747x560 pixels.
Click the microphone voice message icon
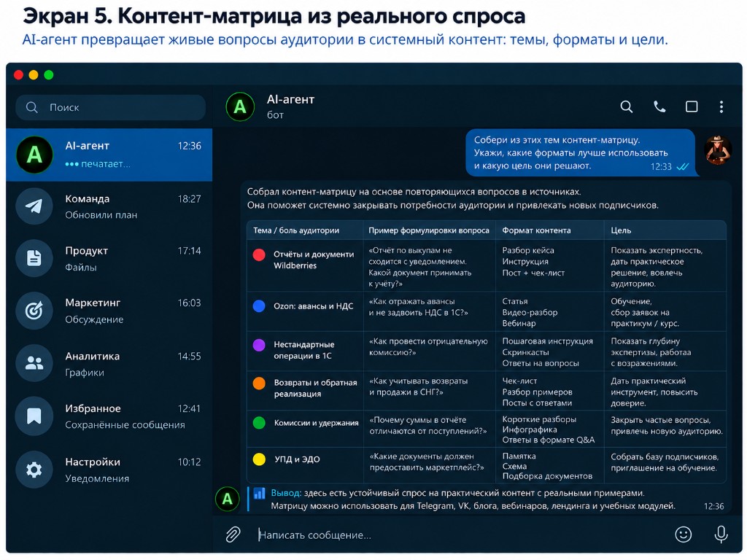tap(721, 534)
